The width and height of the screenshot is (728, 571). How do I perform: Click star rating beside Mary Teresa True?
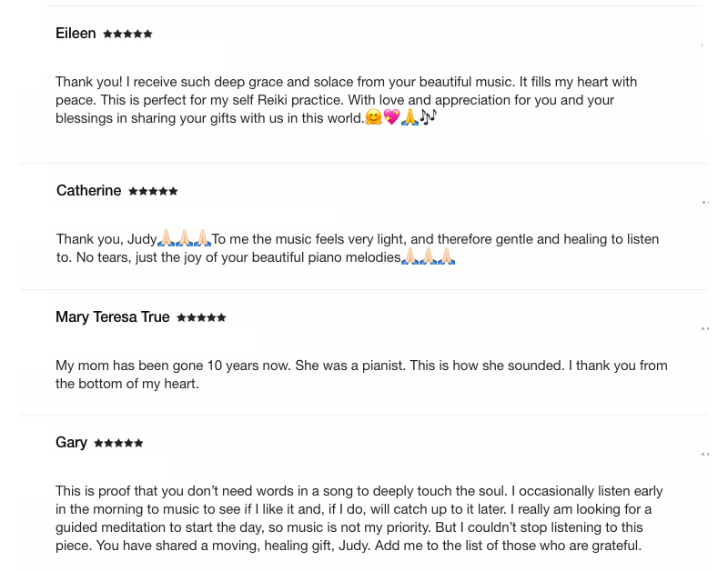pos(201,318)
